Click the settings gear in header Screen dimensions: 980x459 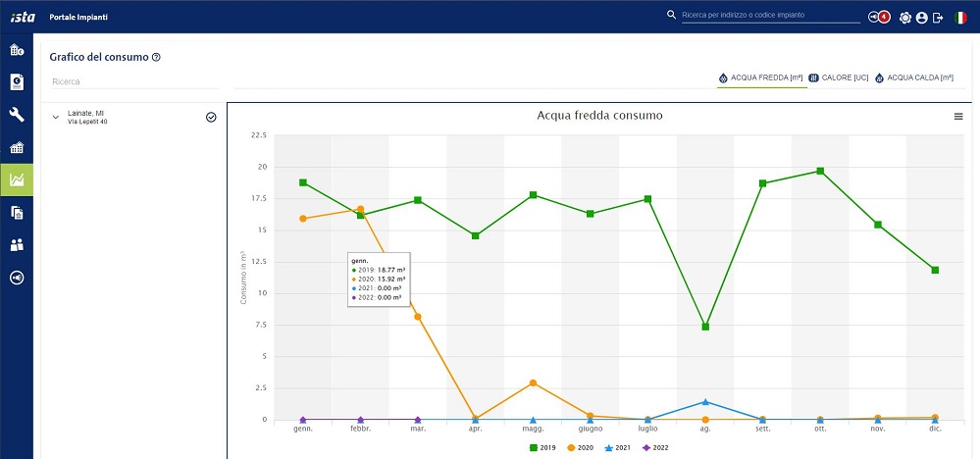pyautogui.click(x=905, y=17)
